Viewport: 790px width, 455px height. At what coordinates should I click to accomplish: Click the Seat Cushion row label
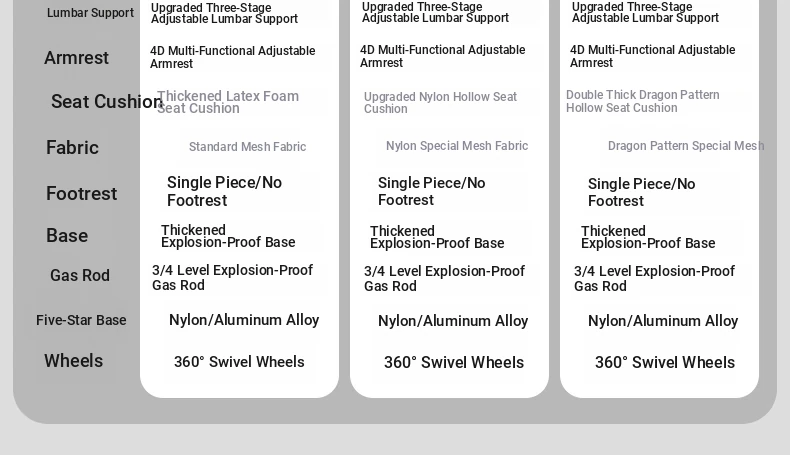(107, 101)
